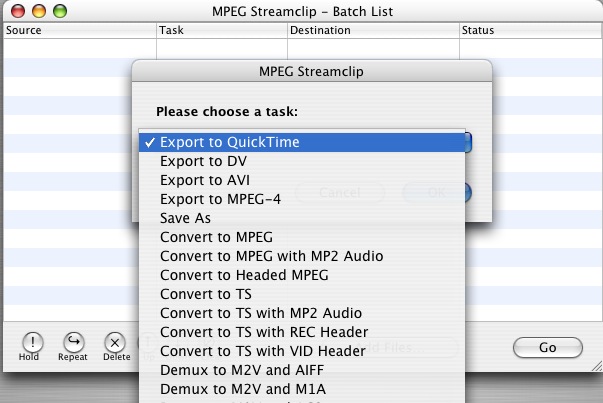Choose Convert to TS with REC Header
Viewport: 603px width, 403px height.
pos(302,332)
